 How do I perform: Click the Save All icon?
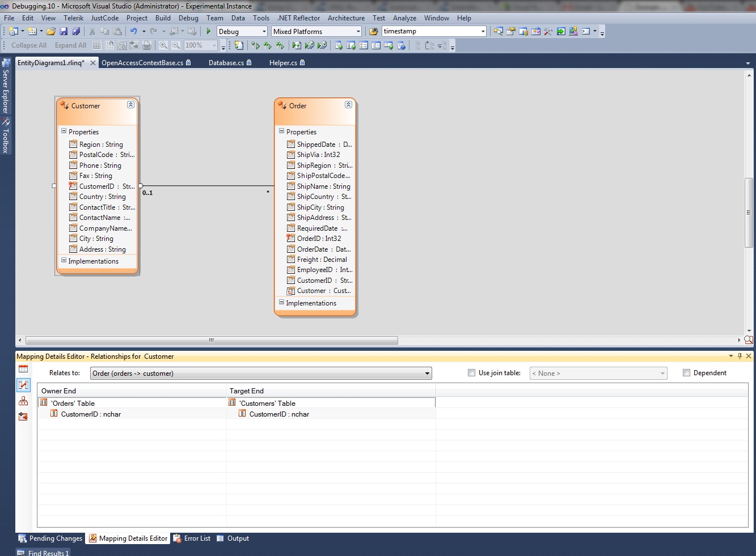75,32
